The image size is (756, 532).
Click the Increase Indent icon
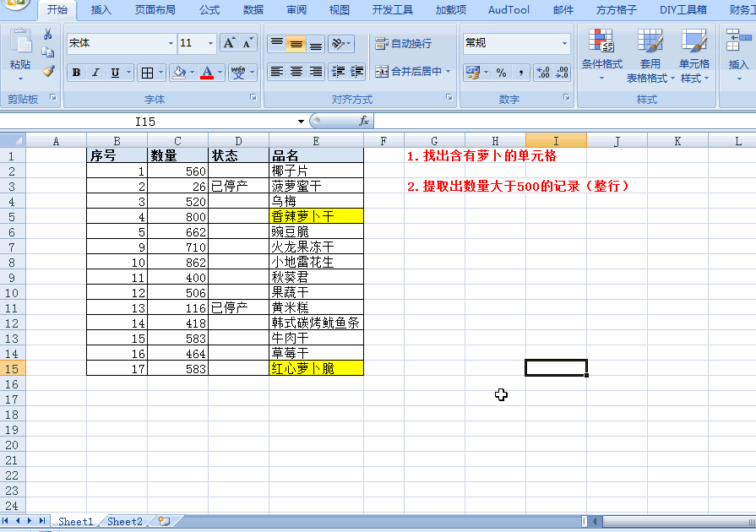(356, 73)
